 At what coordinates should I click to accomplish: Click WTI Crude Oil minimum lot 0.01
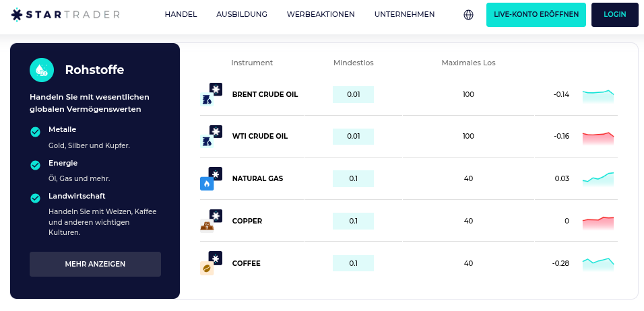(353, 136)
